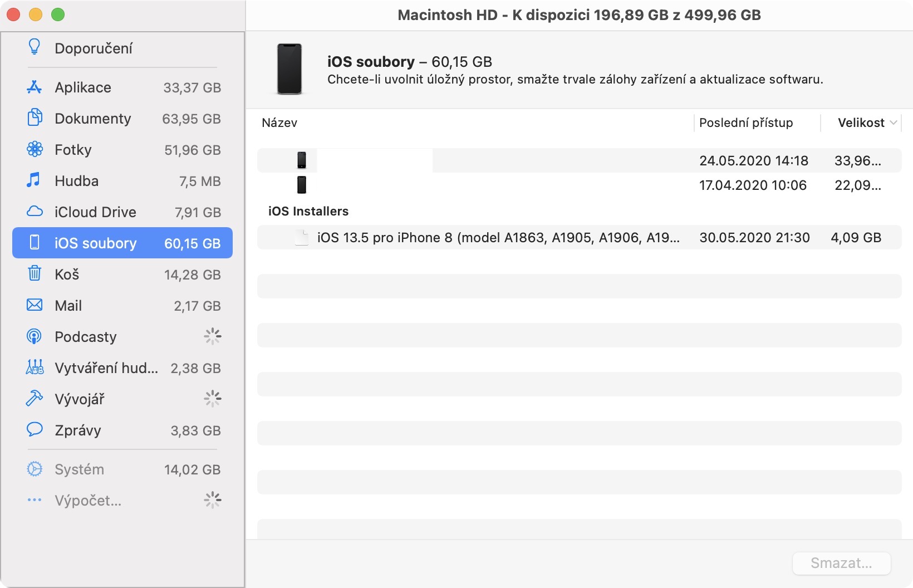
Task: Click the Macintosh HD window title
Action: tap(579, 15)
